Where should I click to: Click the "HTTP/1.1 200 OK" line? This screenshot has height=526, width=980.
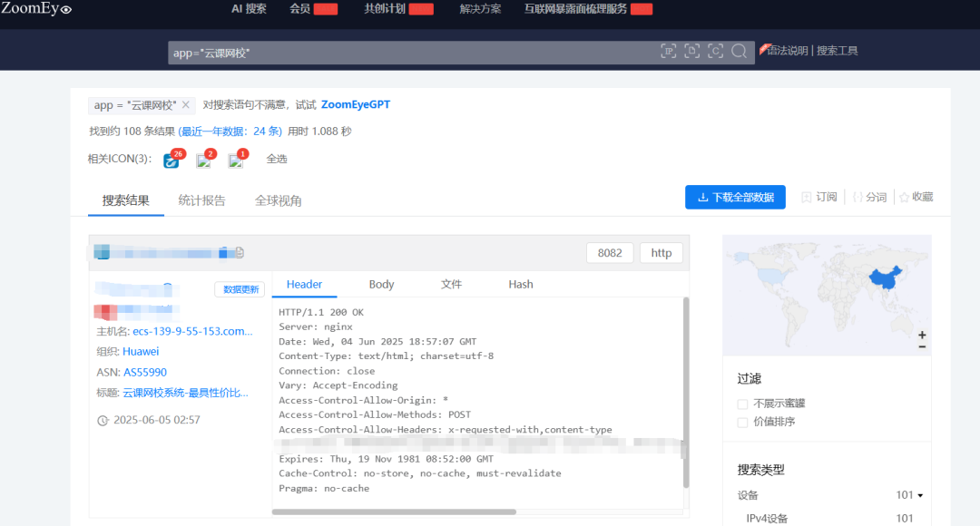[x=321, y=312]
